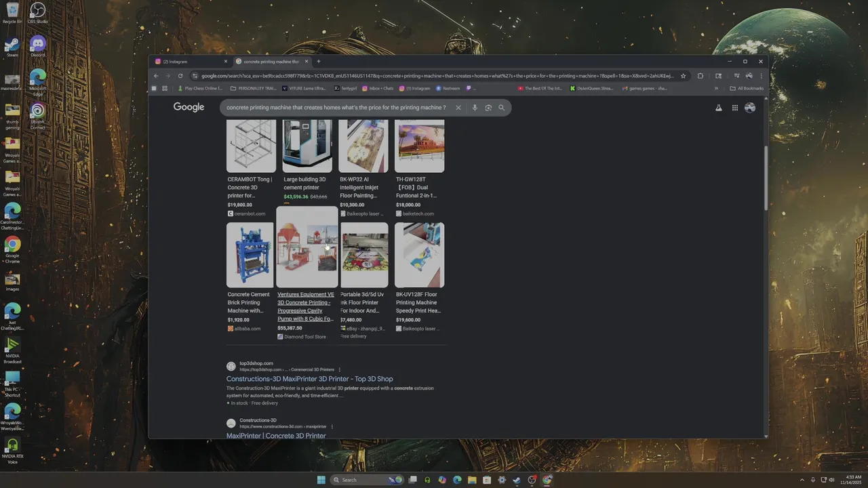
Task: Open the Chrome extensions puzzle icon
Action: pyautogui.click(x=701, y=76)
